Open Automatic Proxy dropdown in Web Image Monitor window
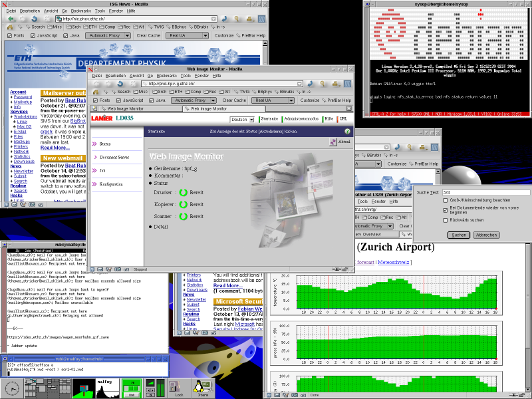Screen dimensions: 532x399 (194, 100)
